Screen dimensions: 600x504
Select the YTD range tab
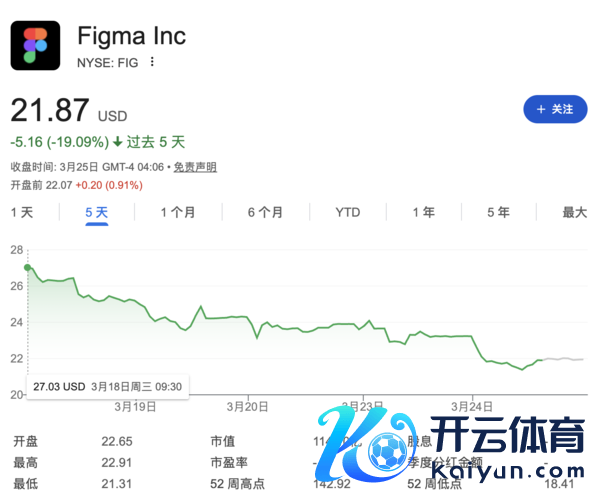347,212
